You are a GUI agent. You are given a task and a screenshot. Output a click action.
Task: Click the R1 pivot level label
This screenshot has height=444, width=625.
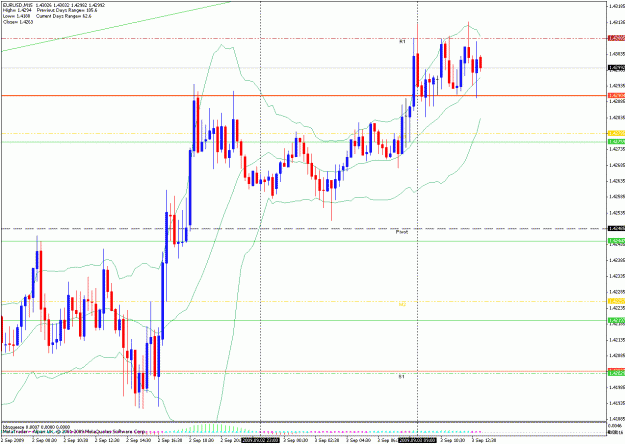click(402, 41)
